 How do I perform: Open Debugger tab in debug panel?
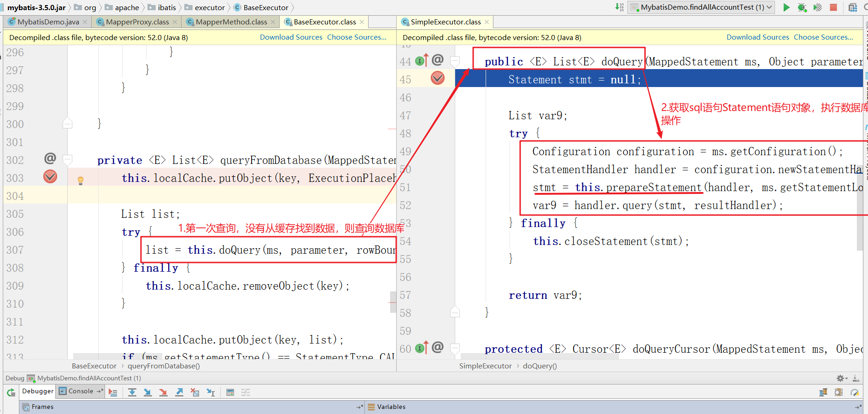38,391
